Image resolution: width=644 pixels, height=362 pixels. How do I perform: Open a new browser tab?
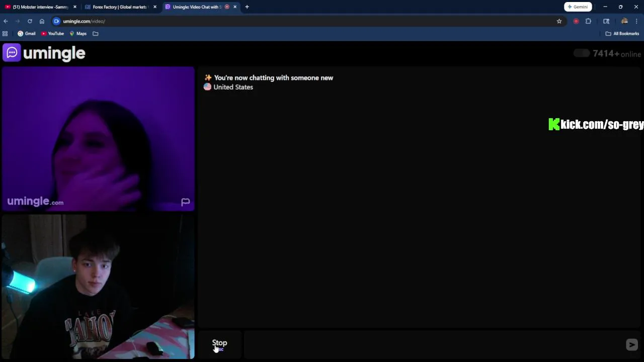coord(247,7)
